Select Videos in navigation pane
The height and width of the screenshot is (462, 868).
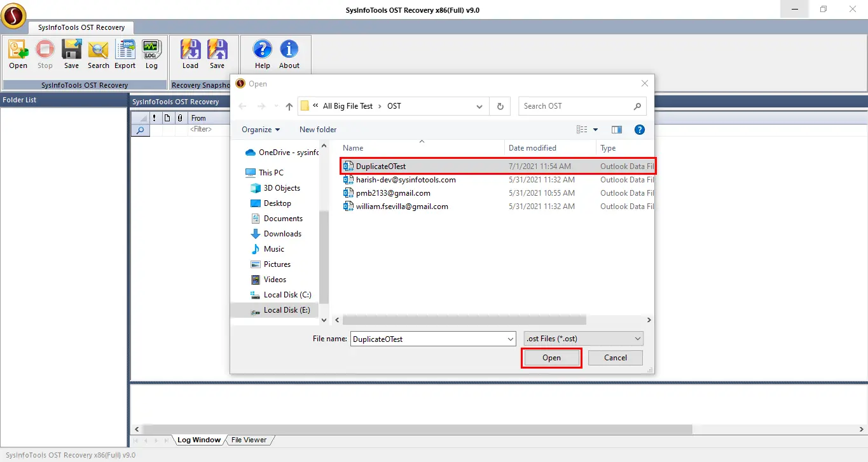[269, 280]
